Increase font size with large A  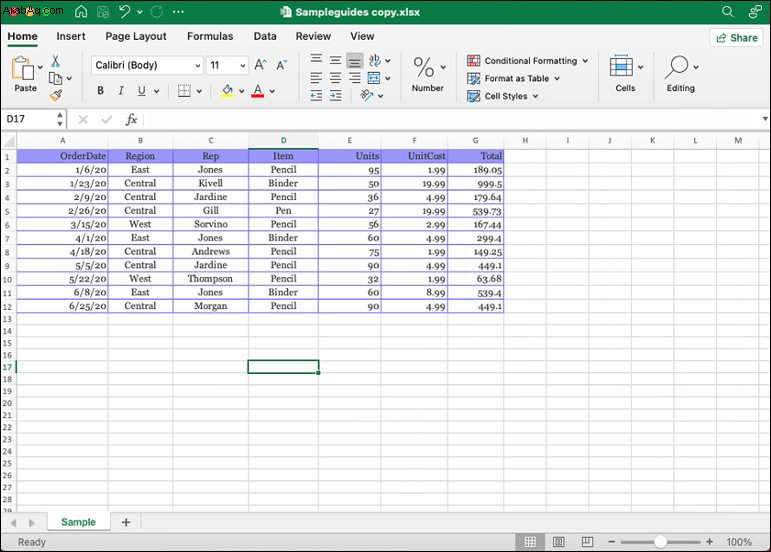coord(260,64)
